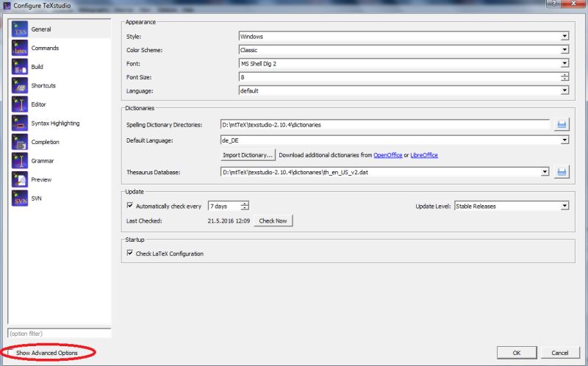Image resolution: width=588 pixels, height=366 pixels.
Task: Switch to the Commands label
Action: pyautogui.click(x=45, y=48)
